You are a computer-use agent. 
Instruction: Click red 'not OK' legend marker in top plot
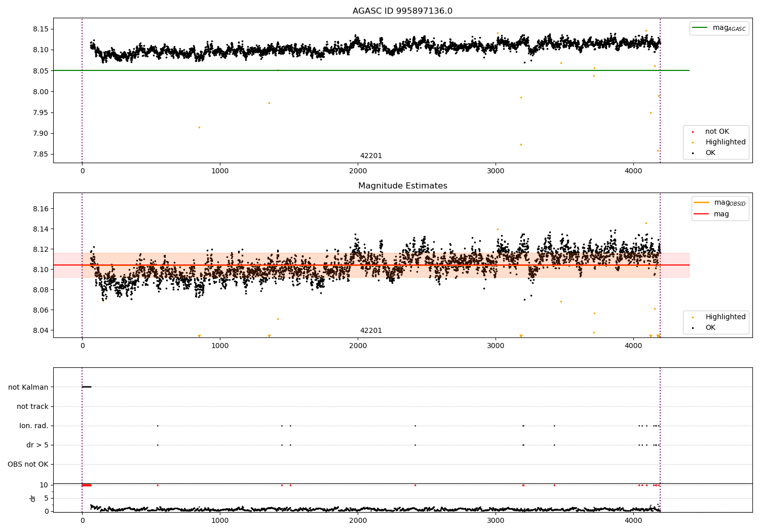click(693, 132)
